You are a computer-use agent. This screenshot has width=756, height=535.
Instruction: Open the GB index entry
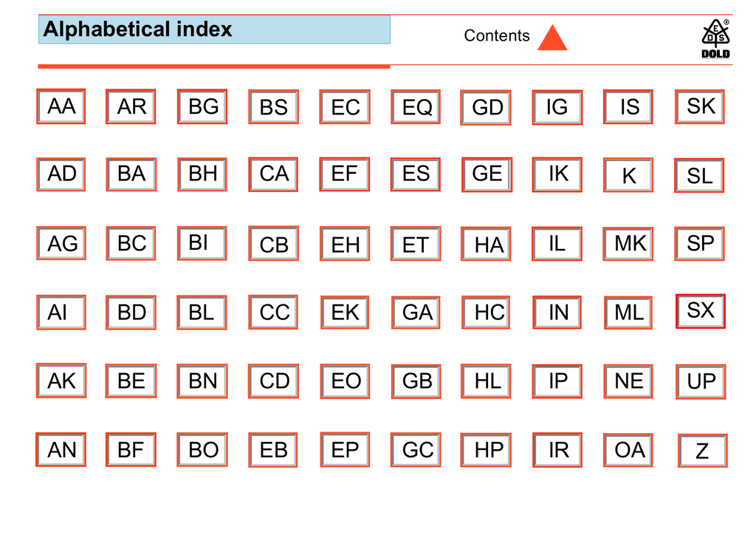coord(416,381)
